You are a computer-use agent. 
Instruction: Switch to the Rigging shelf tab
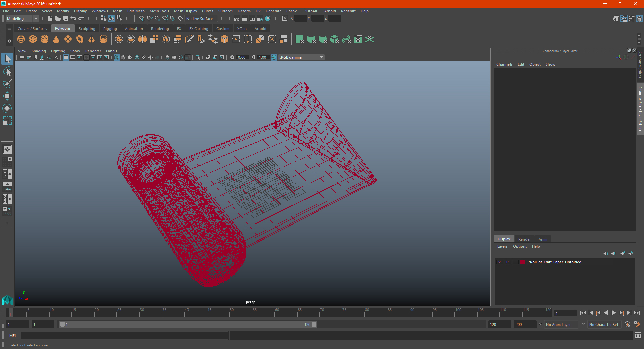point(110,29)
